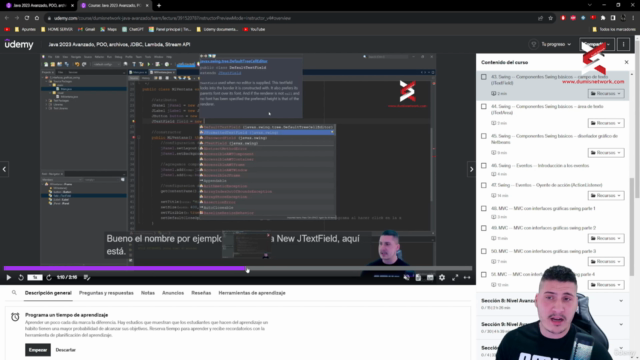
Task: Search course content magnifier icon
Action: tap(14, 293)
